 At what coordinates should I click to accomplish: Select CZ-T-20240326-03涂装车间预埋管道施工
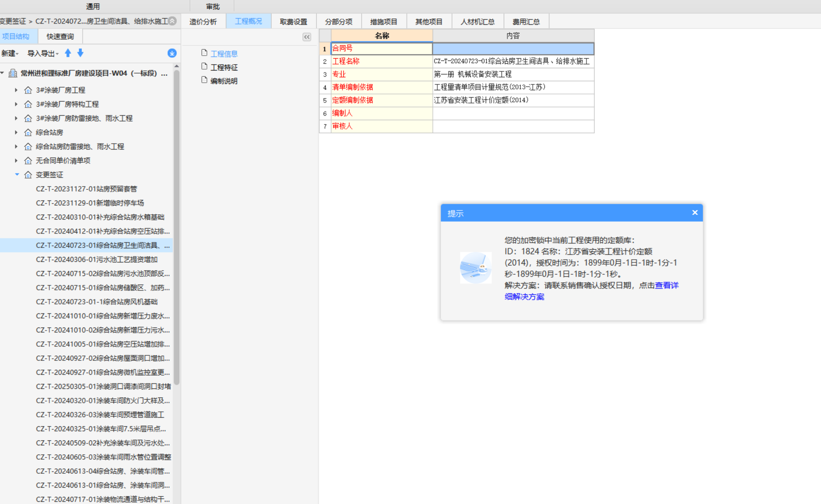100,415
